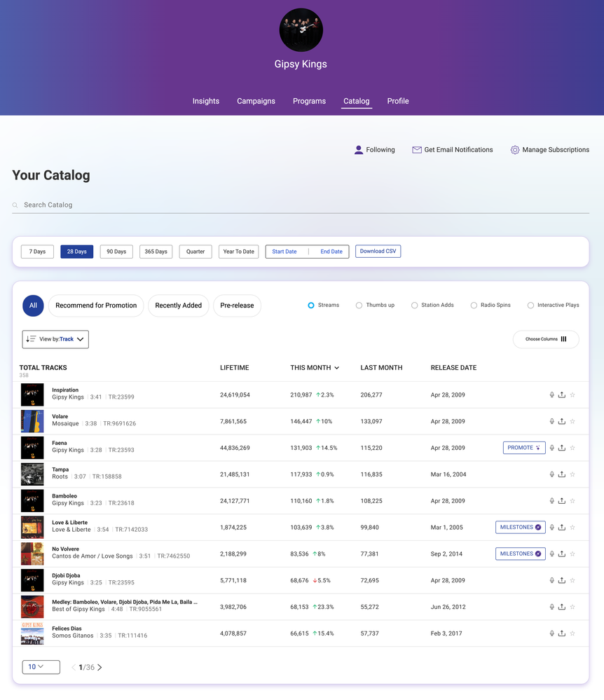Share the Faena track

(562, 448)
